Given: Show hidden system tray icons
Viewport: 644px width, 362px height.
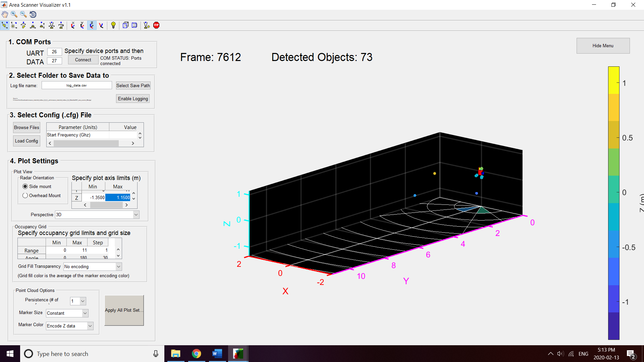Looking at the screenshot, I should point(550,354).
